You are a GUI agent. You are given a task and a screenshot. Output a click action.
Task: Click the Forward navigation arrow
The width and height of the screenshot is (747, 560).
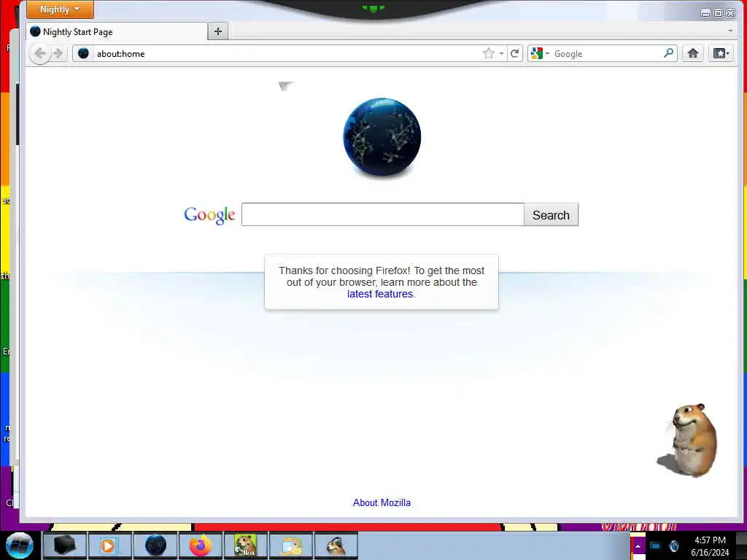(58, 53)
